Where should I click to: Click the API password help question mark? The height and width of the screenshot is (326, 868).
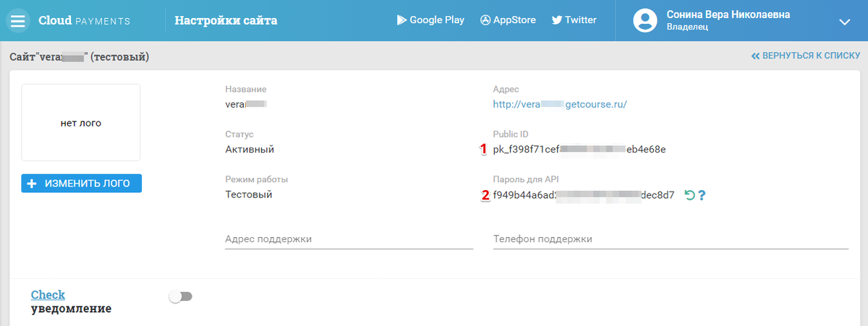702,195
